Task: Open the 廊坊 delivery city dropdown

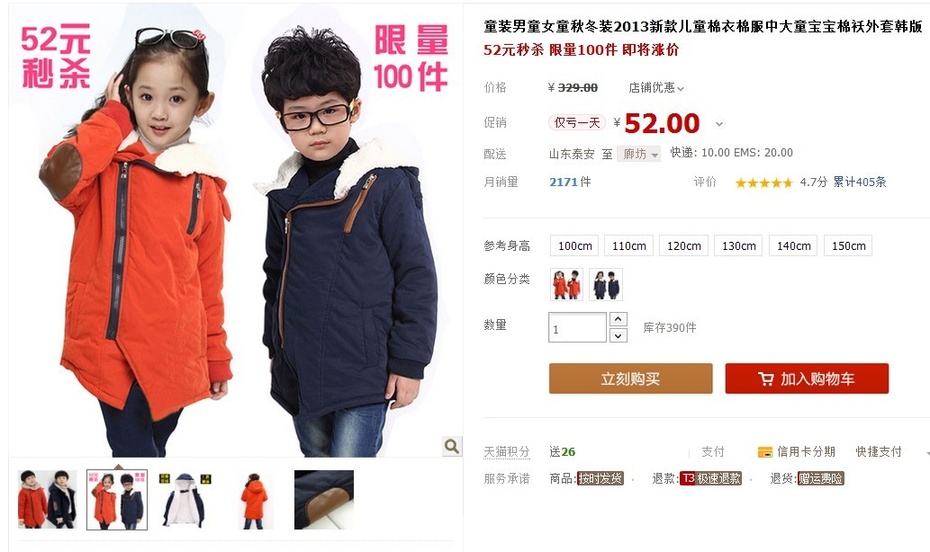Action: [639, 154]
